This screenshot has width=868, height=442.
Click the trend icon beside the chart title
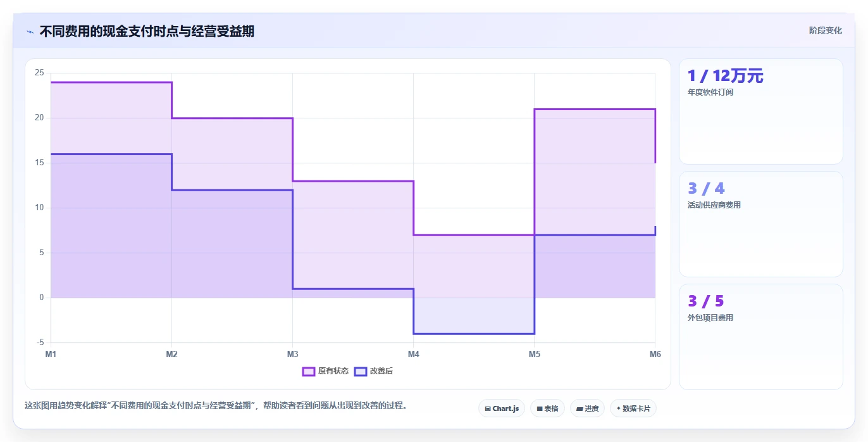30,31
